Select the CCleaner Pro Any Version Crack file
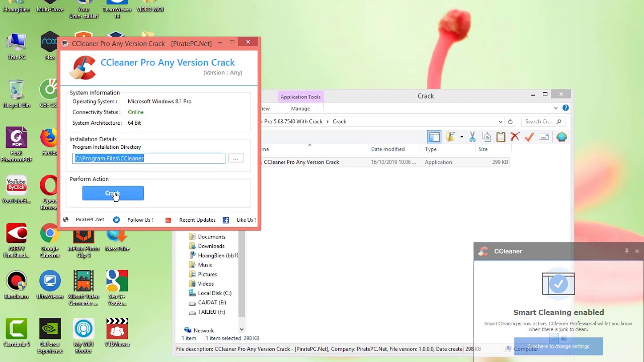The width and height of the screenshot is (644, 362). click(x=385, y=162)
